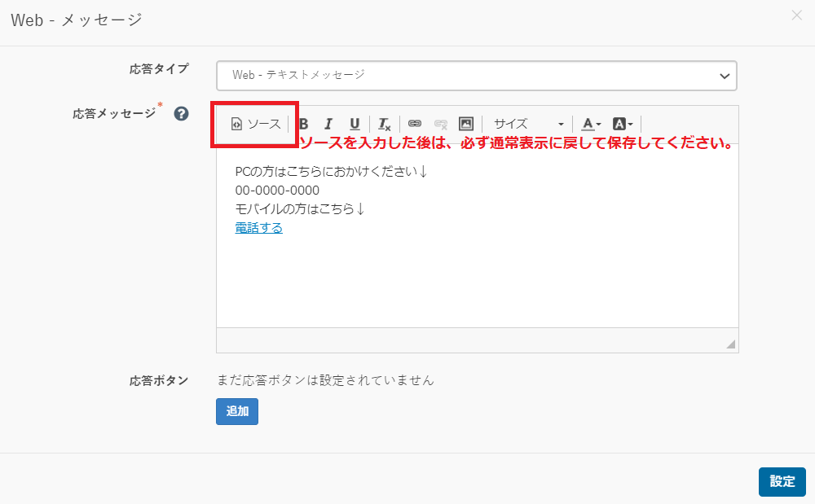Image resolution: width=815 pixels, height=504 pixels.
Task: Click the line PCの方はこちらにおかけください
Action: tap(331, 171)
